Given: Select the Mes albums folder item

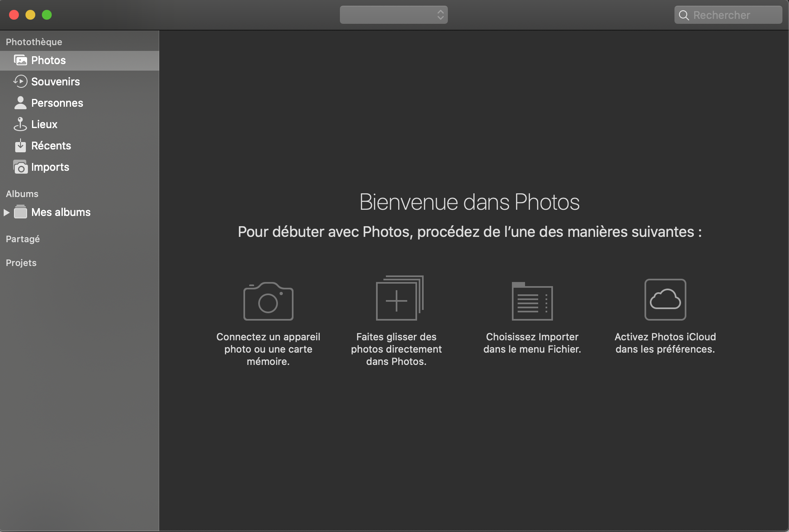Looking at the screenshot, I should pyautogui.click(x=61, y=212).
